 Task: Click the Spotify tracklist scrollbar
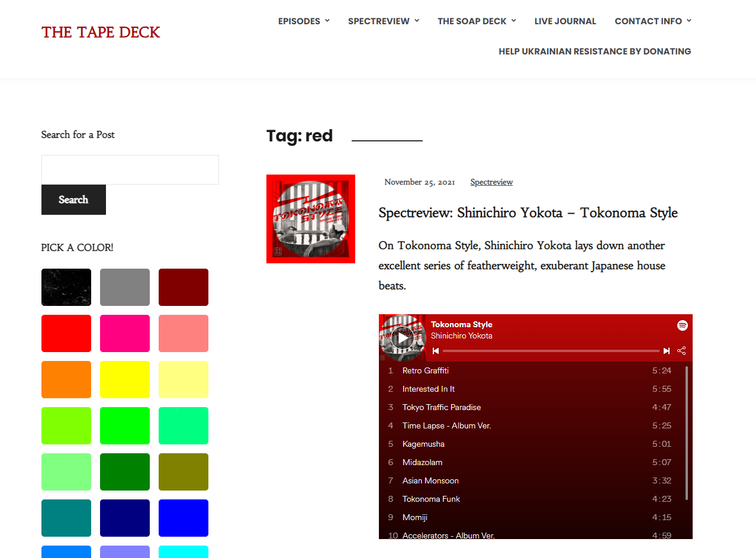click(x=687, y=433)
